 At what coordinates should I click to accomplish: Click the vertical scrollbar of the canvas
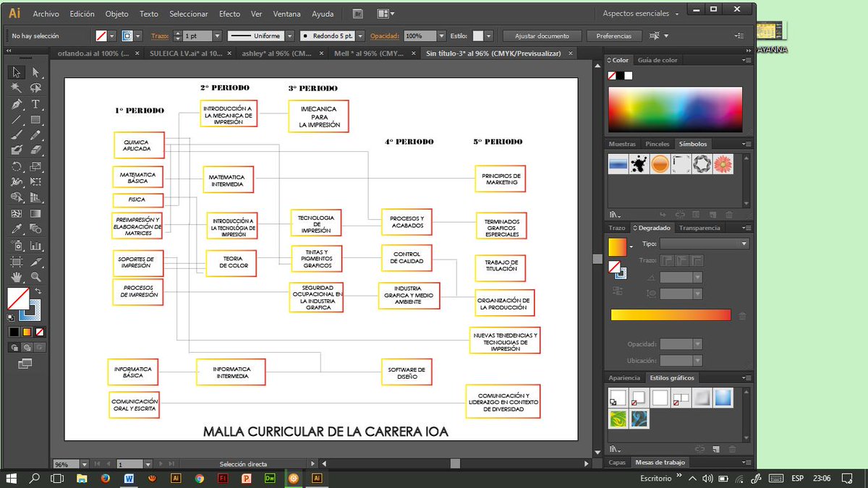(597, 259)
